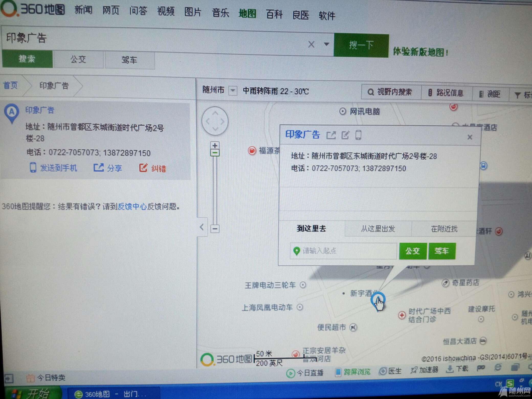Click the 福源茶 red map icon
The height and width of the screenshot is (399, 532).
coord(252,150)
